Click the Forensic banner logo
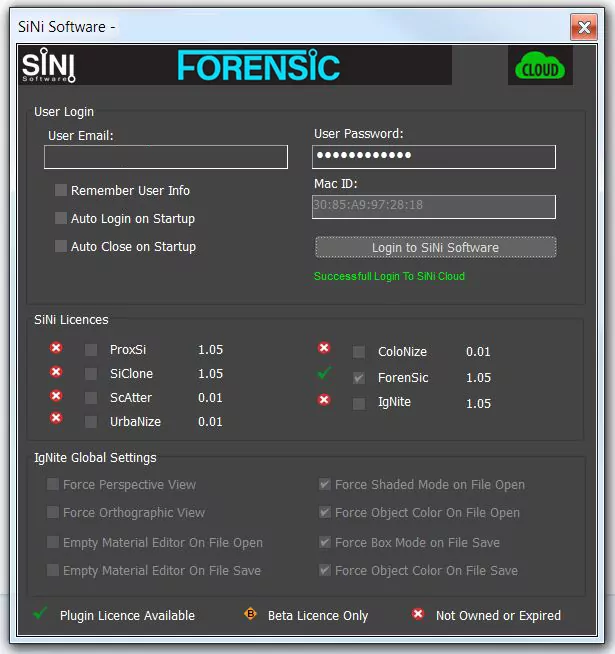 pyautogui.click(x=259, y=66)
